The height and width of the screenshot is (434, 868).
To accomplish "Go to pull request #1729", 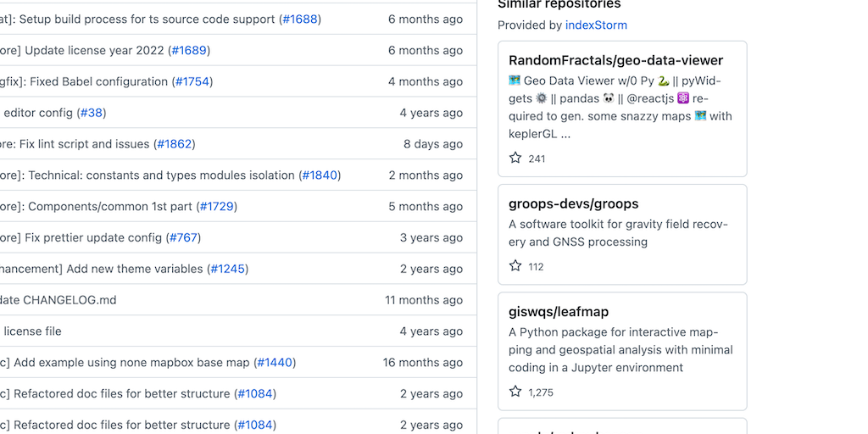I will (x=217, y=207).
